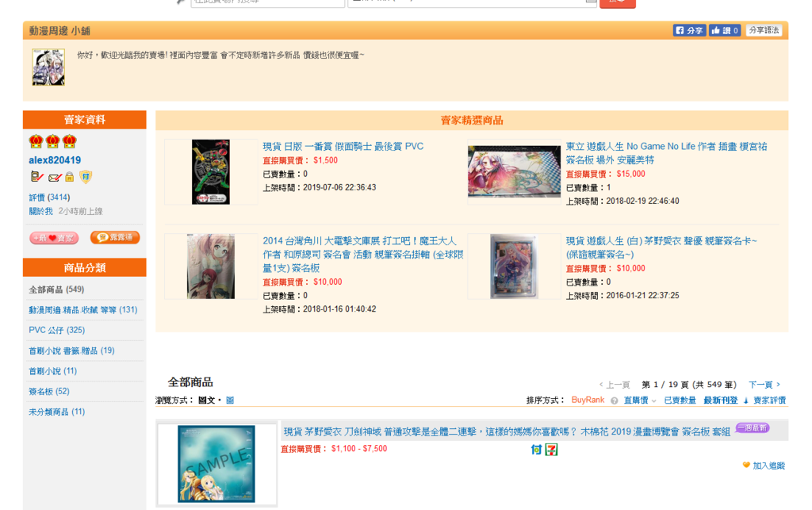Screen dimensions: 812x510
Task: Click the padlock security badge icon
Action: (70, 177)
